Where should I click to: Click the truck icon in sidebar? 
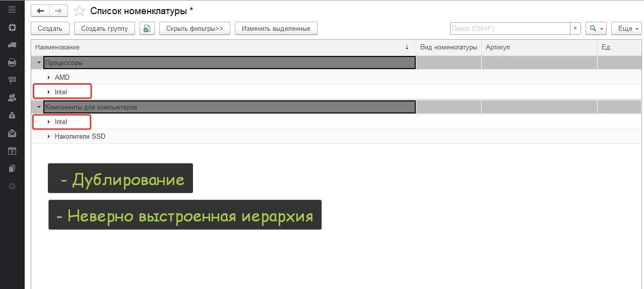pos(12,45)
